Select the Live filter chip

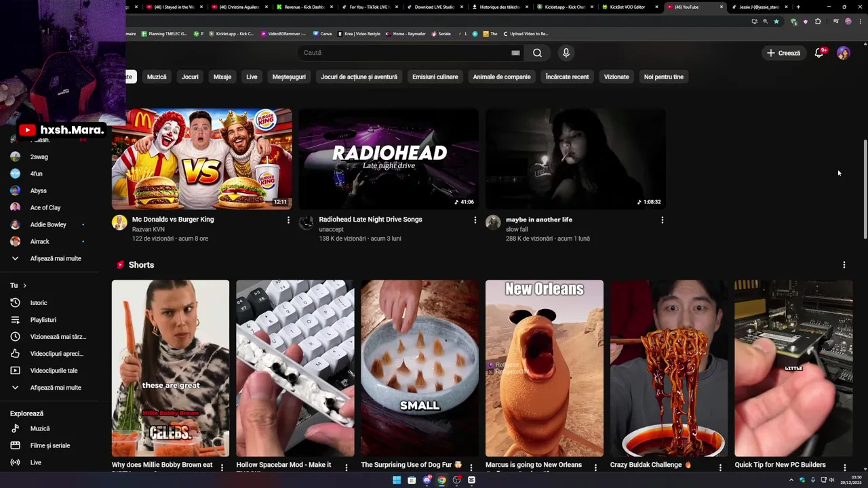coord(252,77)
